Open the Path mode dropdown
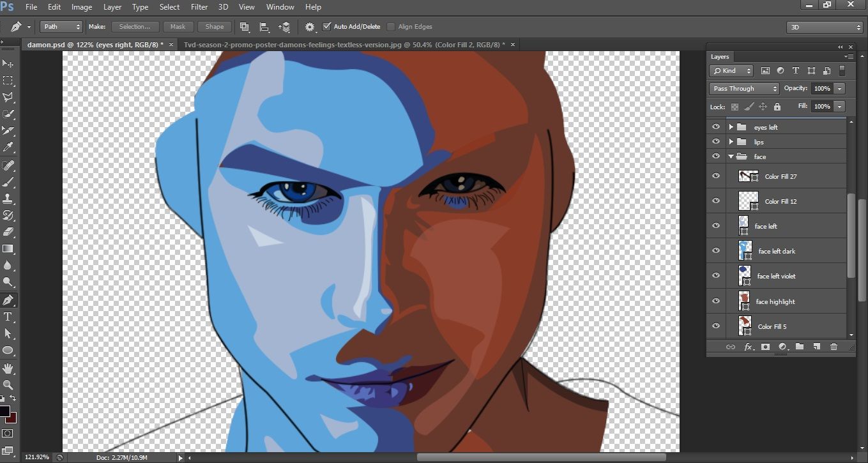 pyautogui.click(x=61, y=27)
